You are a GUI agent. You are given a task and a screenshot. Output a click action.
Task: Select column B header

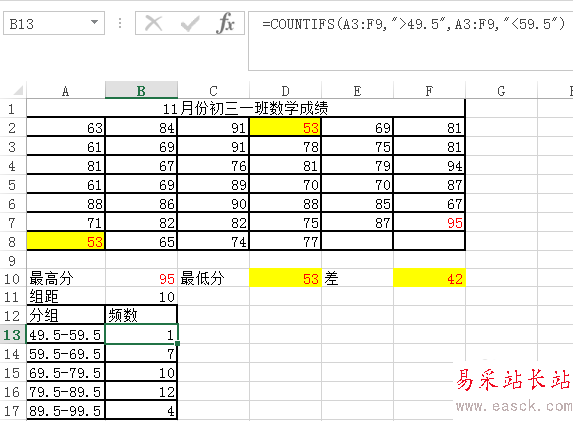[x=141, y=90]
